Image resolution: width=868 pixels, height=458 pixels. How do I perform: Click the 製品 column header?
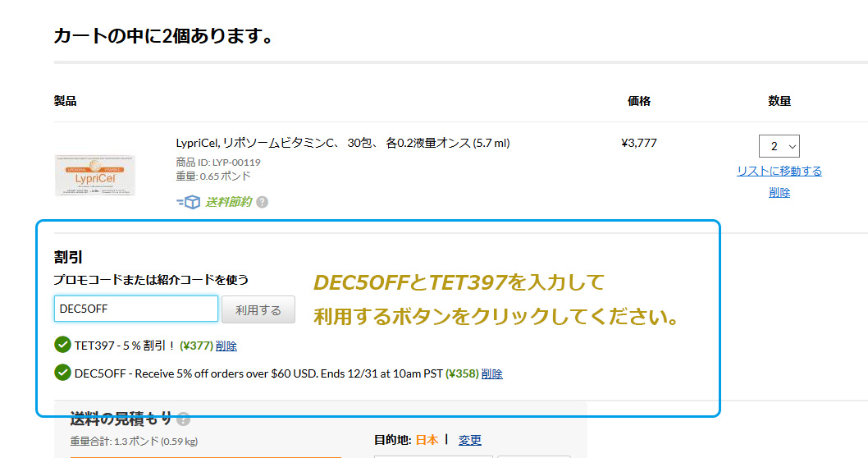pyautogui.click(x=66, y=101)
